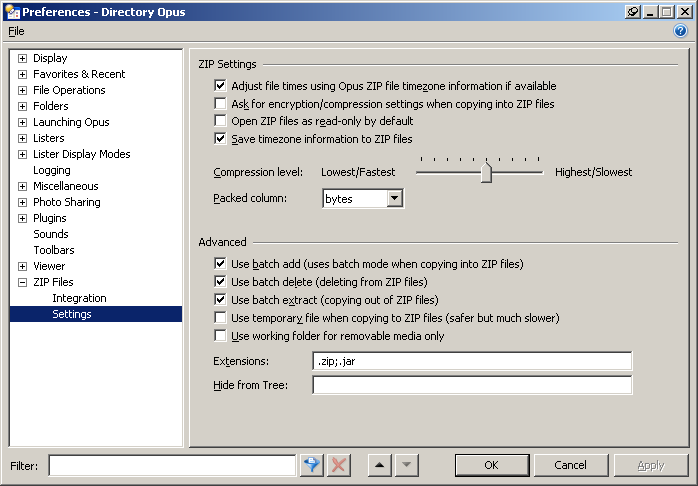Click the down arrow navigation button
Image resolution: width=698 pixels, height=486 pixels.
pyautogui.click(x=406, y=465)
